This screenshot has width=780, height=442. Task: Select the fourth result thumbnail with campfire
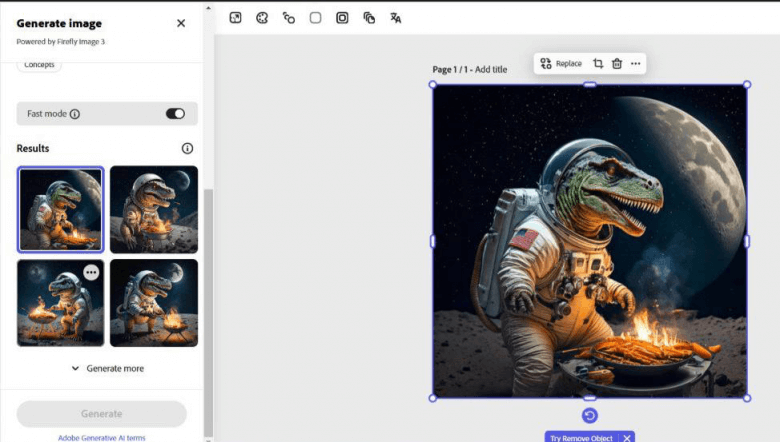coord(153,302)
